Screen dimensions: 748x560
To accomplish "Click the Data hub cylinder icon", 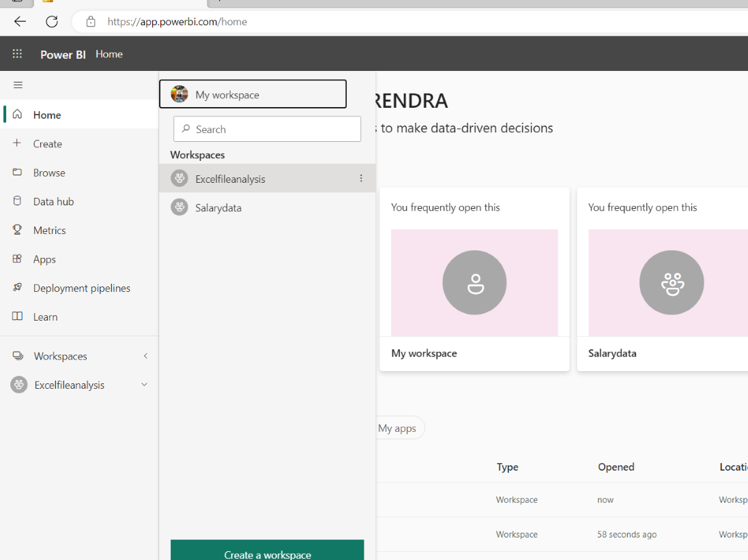I will [x=17, y=201].
